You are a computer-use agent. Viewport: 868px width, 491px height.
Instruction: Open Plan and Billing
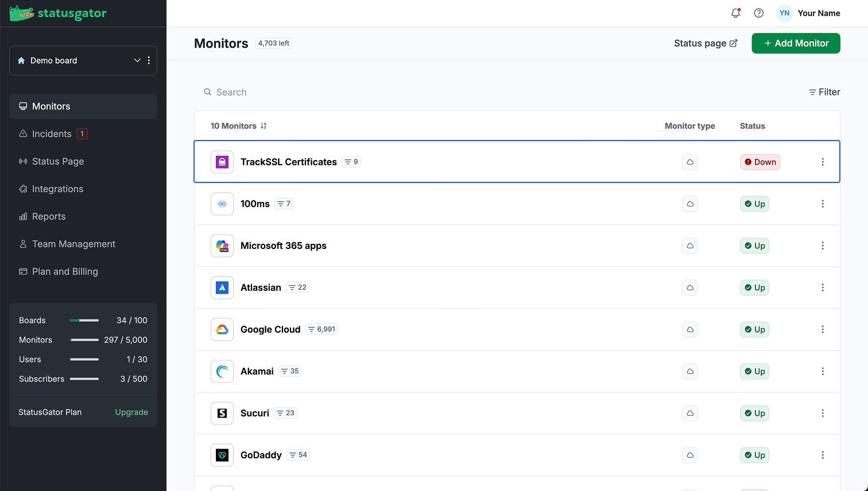point(83,271)
